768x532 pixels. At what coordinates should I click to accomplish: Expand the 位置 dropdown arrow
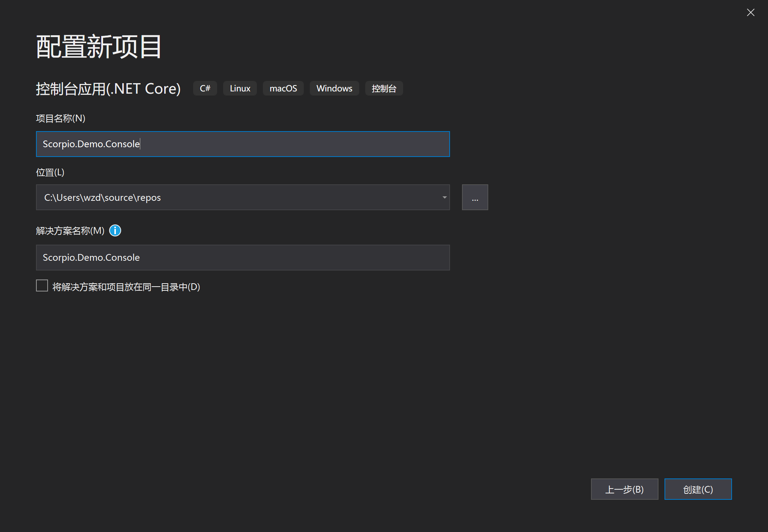(x=444, y=197)
